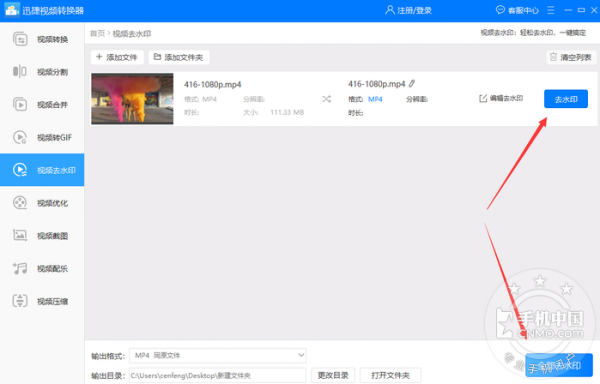Screen dimensions: 600x384
Task: Open 视频优化 section
Action: point(42,203)
